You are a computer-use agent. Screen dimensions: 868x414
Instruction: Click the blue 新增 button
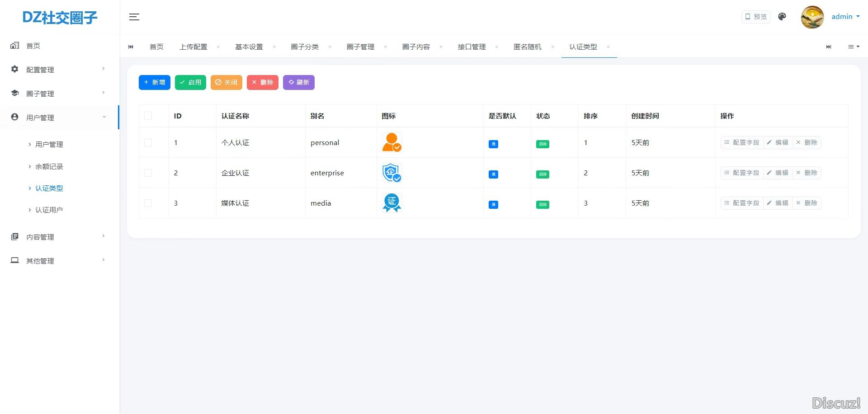tap(154, 83)
